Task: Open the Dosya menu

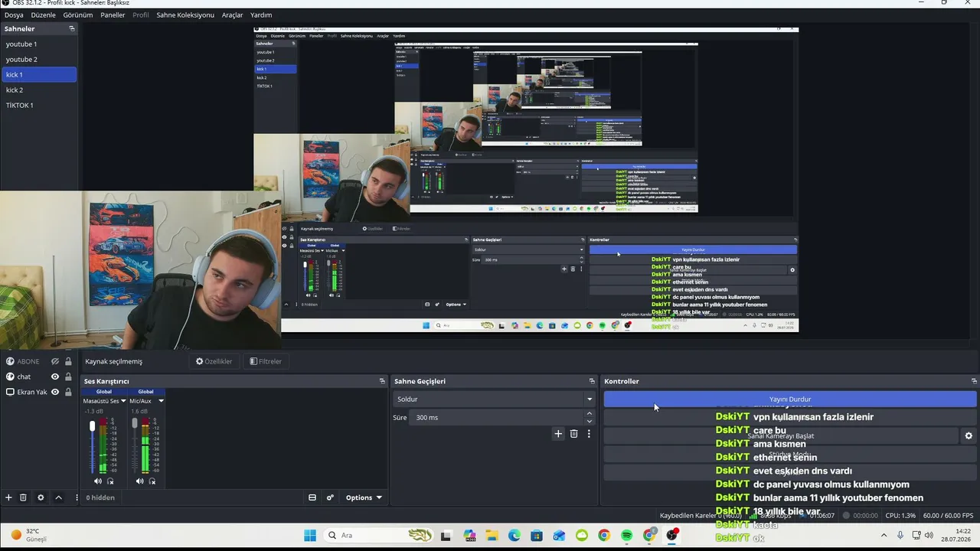Action: pos(14,15)
